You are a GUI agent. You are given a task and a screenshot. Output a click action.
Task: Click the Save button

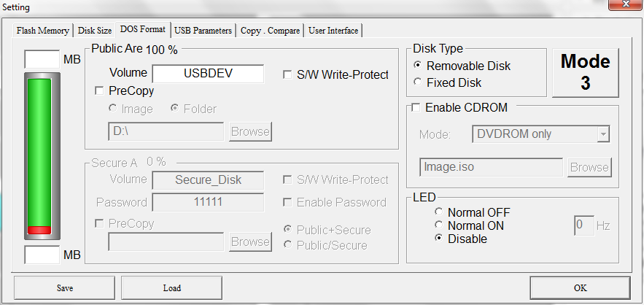point(64,287)
